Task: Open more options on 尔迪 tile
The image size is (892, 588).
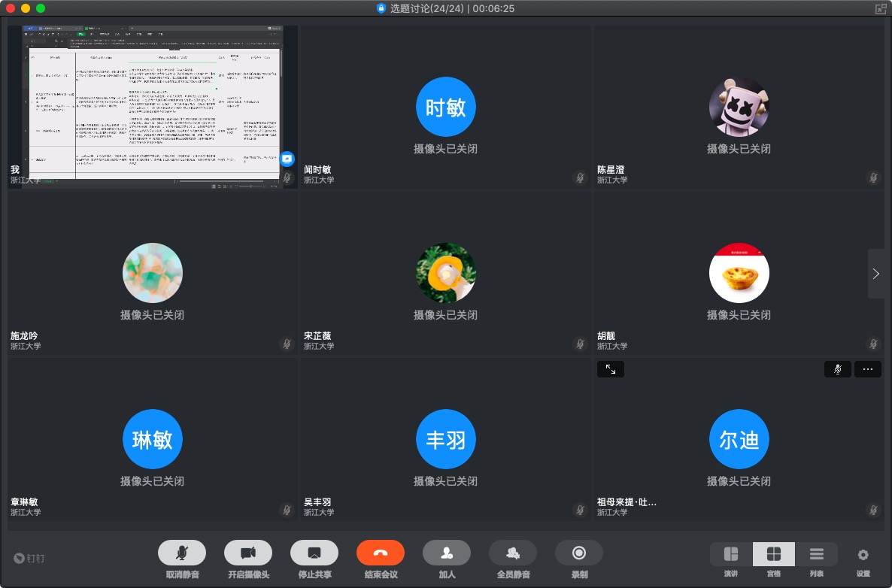Action: 867,369
